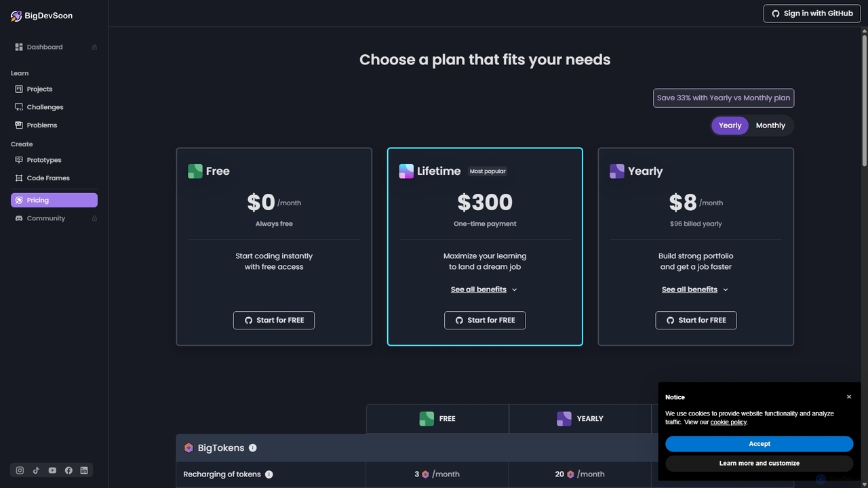Open LinkedIn social icon in sidebar

(84, 470)
